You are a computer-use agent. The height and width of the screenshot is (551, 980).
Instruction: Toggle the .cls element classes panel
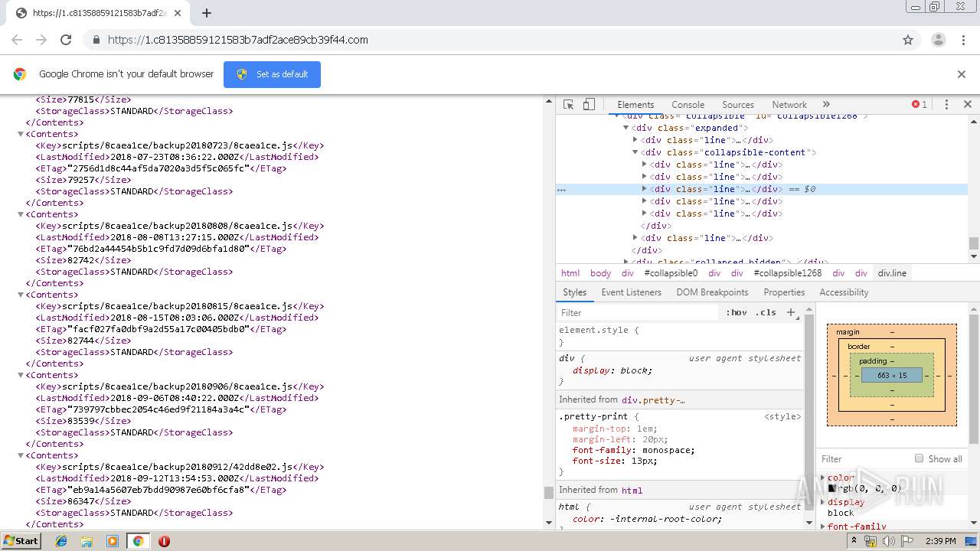coord(766,312)
